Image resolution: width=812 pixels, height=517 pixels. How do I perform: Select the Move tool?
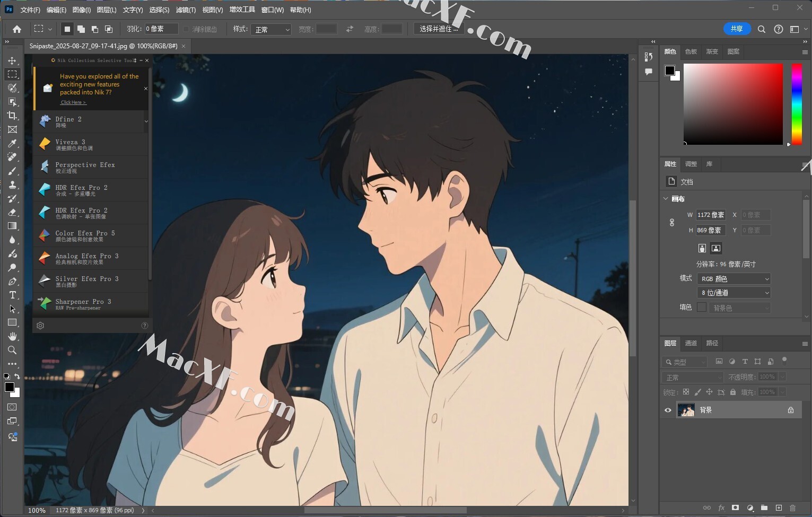click(x=12, y=60)
